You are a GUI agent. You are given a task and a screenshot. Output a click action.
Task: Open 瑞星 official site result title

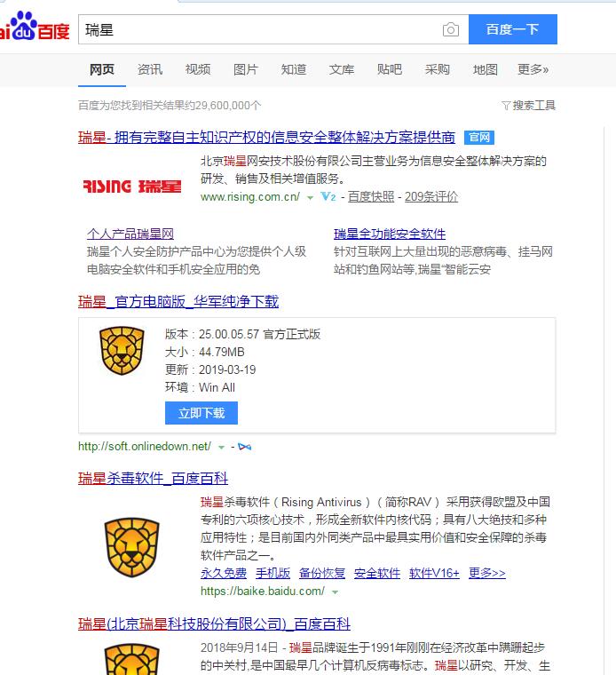(266, 138)
